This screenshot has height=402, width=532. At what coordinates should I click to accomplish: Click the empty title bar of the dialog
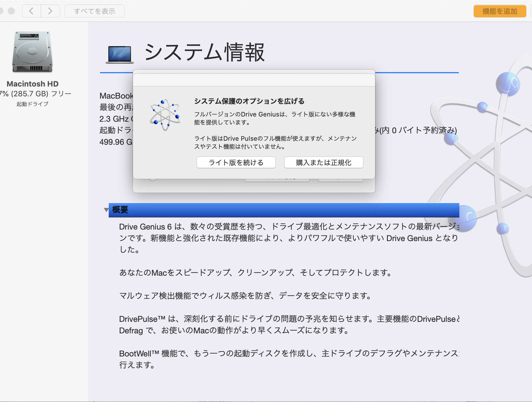coord(254,80)
